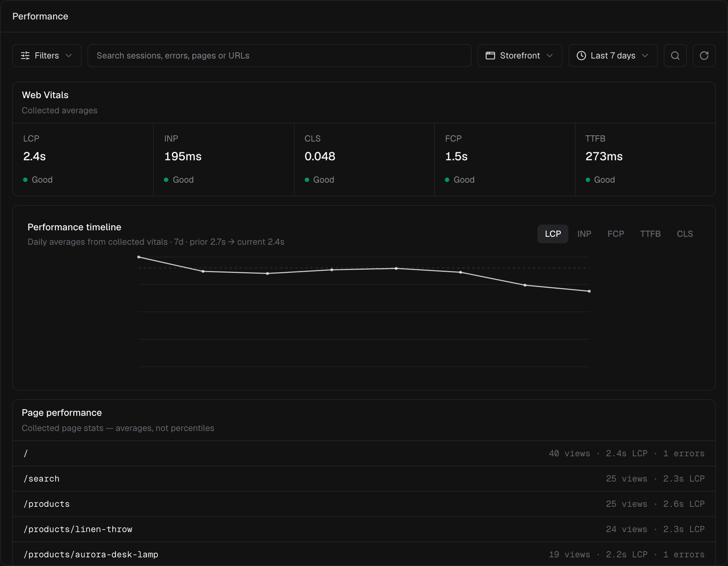Open the /search page row
The width and height of the screenshot is (728, 566).
point(364,479)
